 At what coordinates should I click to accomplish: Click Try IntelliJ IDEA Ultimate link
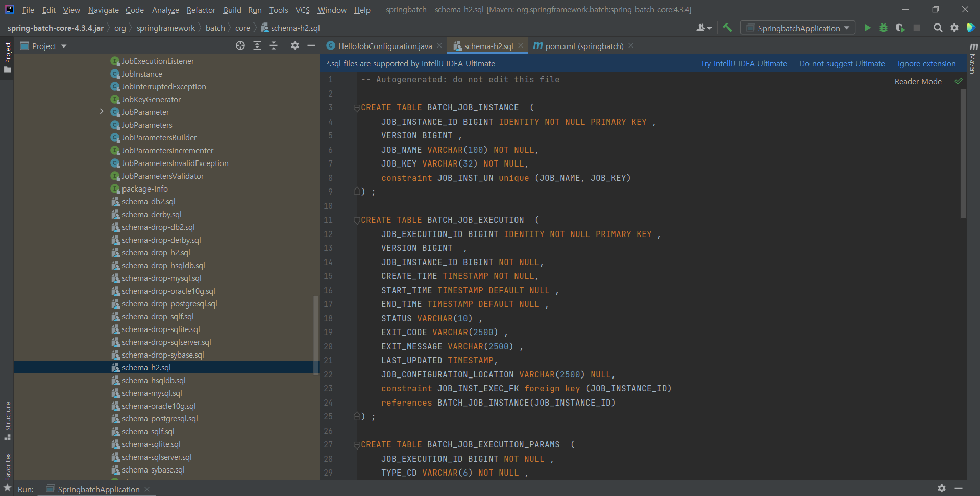(743, 64)
